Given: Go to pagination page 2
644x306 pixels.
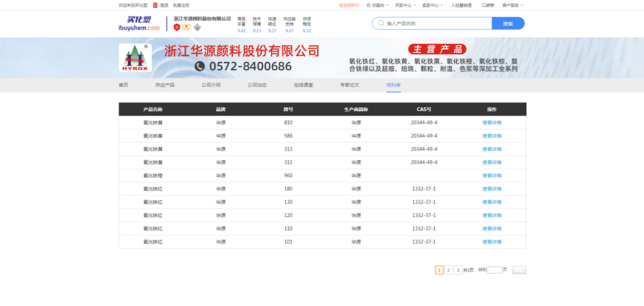Looking at the screenshot, I should (448, 270).
